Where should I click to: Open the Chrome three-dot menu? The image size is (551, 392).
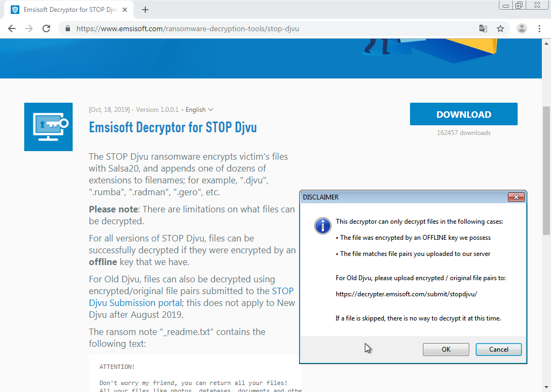pyautogui.click(x=539, y=28)
